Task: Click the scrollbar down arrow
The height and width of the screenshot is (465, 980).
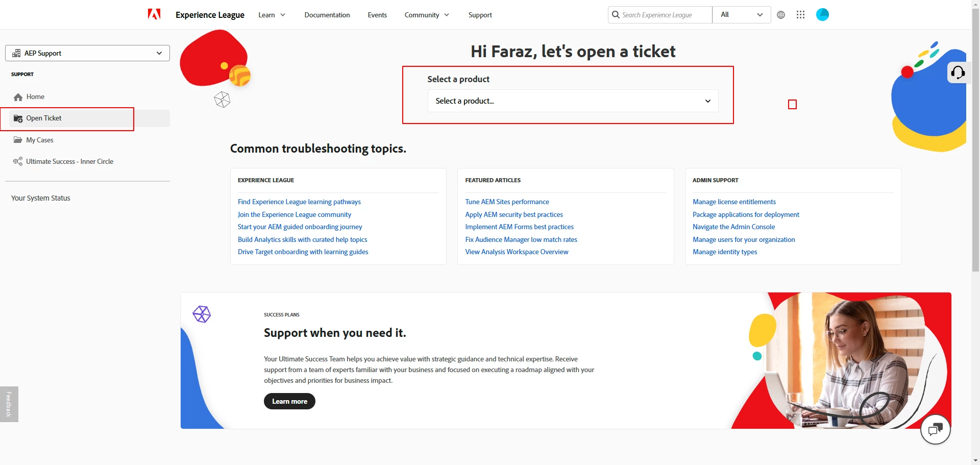Action: tap(975, 461)
